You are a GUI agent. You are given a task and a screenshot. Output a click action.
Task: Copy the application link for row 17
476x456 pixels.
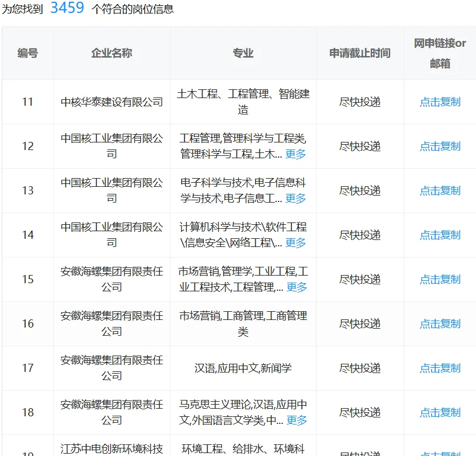pyautogui.click(x=440, y=368)
